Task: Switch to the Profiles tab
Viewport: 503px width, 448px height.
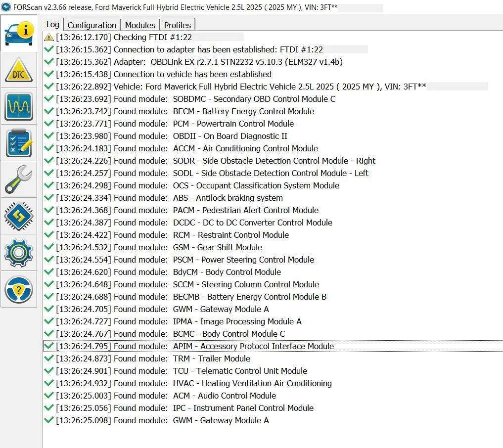Action: click(178, 25)
